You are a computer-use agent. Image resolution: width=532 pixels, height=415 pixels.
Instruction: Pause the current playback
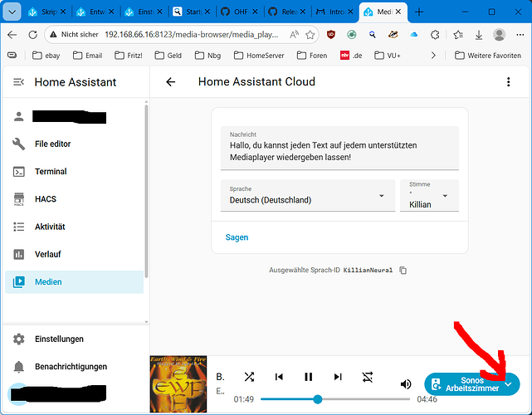[308, 377]
